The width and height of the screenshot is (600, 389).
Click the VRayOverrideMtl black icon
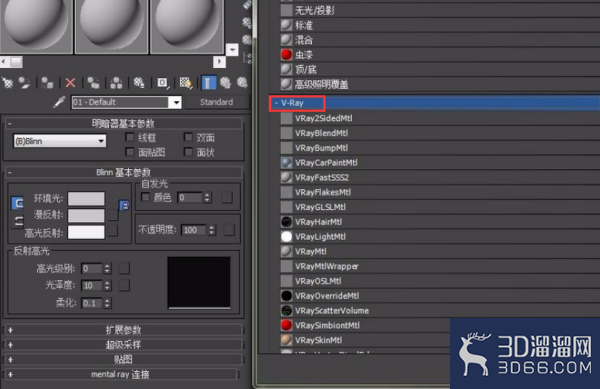[x=286, y=296]
